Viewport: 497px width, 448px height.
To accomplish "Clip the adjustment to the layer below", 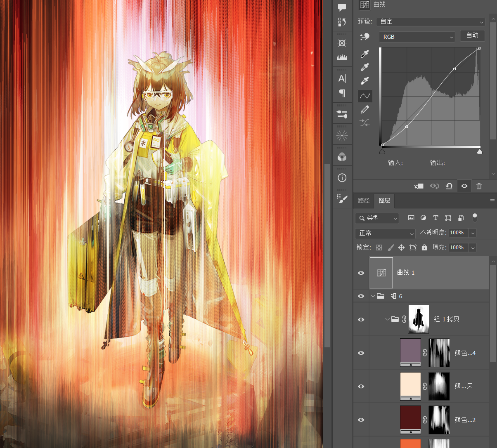I will coord(419,186).
